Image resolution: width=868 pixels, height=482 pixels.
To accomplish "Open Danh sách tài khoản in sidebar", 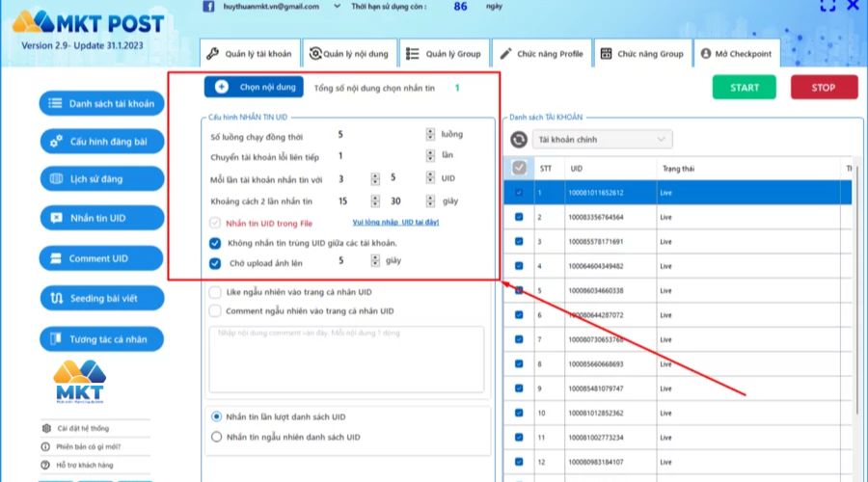I will pos(102,103).
